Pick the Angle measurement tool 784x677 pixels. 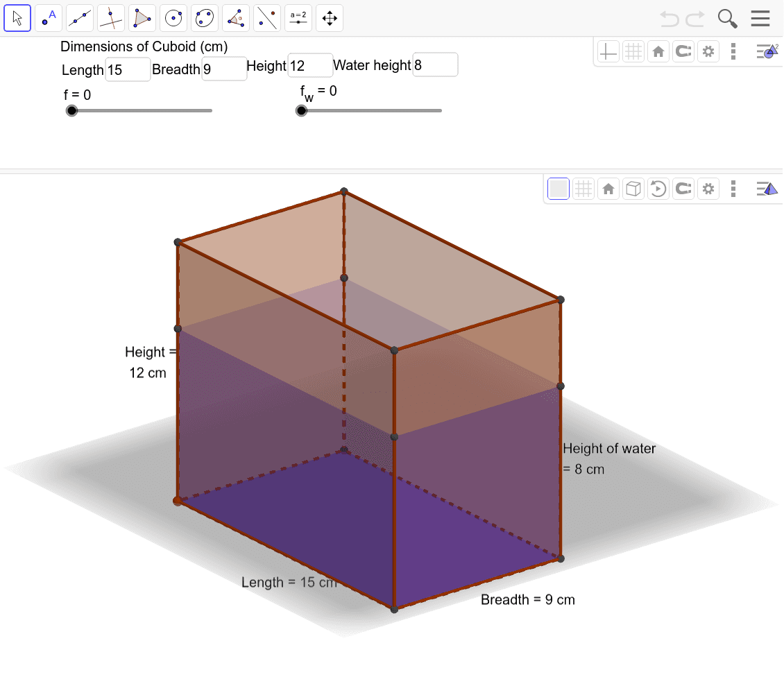(236, 17)
